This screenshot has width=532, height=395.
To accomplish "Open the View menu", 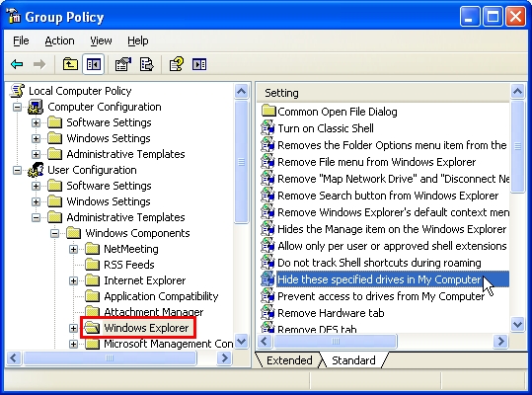I will click(x=101, y=40).
